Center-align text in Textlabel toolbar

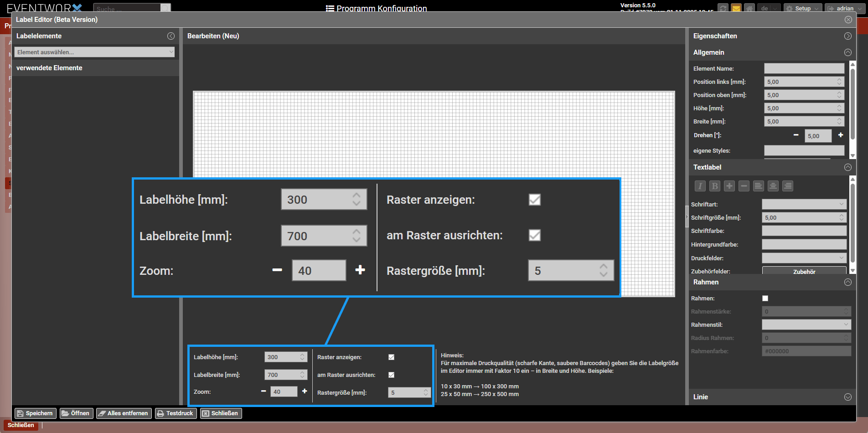(x=773, y=186)
